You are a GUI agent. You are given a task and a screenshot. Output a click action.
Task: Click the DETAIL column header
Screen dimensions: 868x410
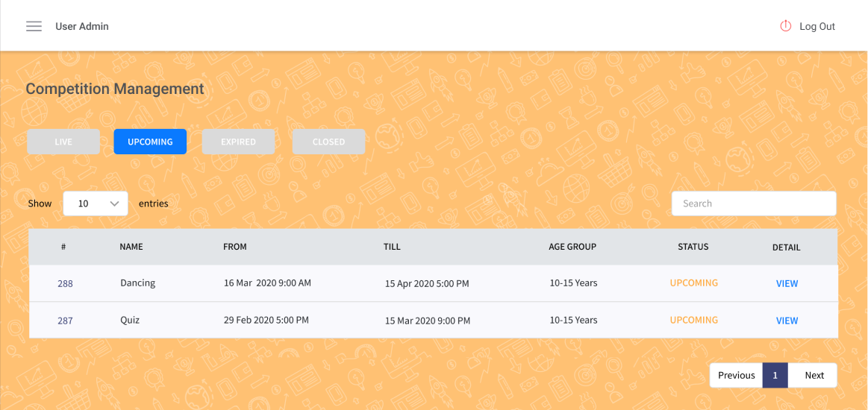point(786,247)
